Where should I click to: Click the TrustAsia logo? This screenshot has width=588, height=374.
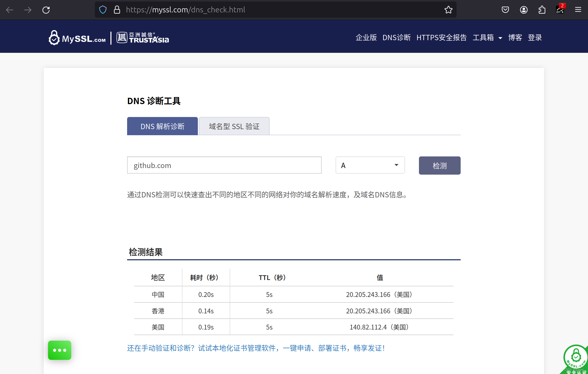tap(142, 37)
